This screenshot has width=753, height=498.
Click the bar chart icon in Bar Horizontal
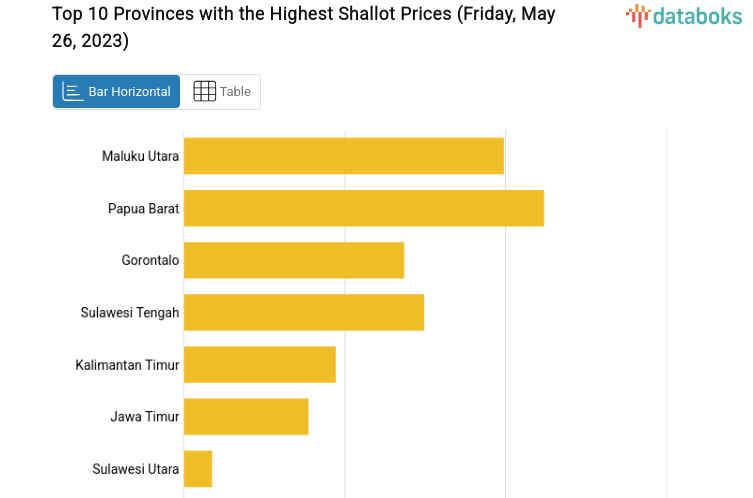point(73,91)
